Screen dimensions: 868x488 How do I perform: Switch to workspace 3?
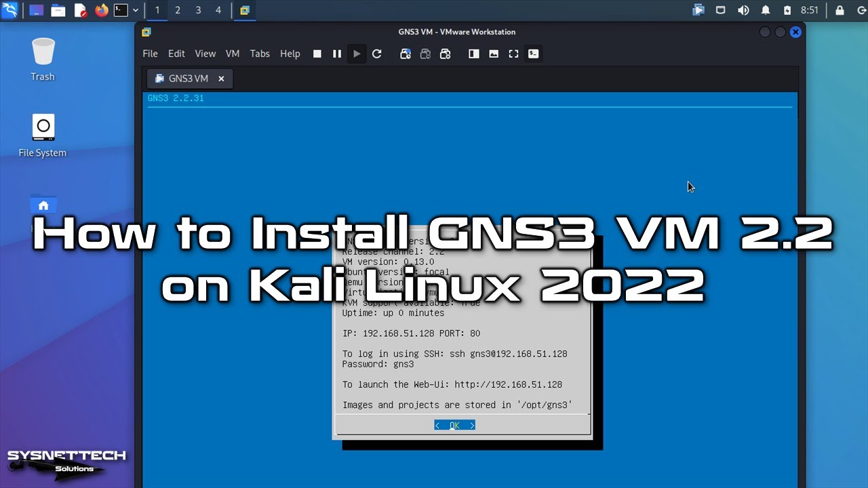(x=198, y=10)
